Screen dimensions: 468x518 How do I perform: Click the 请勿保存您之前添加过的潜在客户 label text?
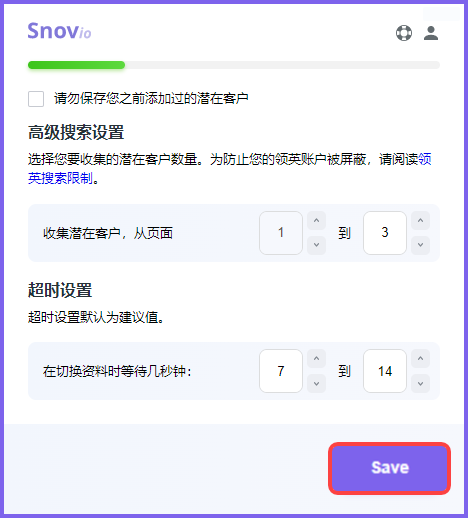pyautogui.click(x=151, y=99)
